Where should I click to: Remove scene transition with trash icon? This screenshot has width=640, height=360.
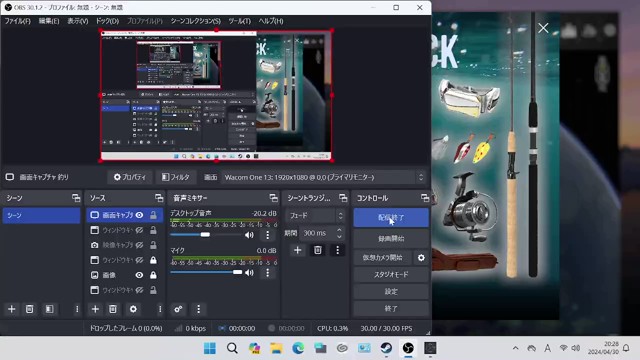318,250
